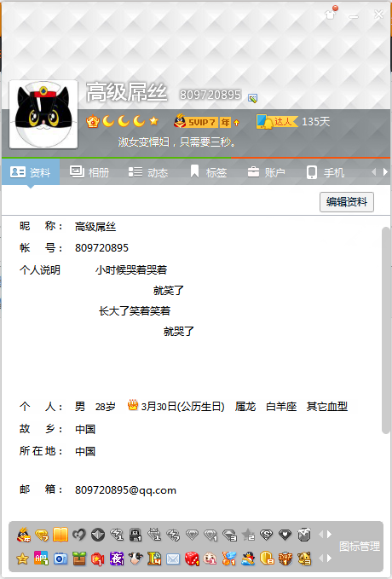The height and width of the screenshot is (579, 392).
Task: Show next icons in top icon row
Action: click(x=329, y=535)
